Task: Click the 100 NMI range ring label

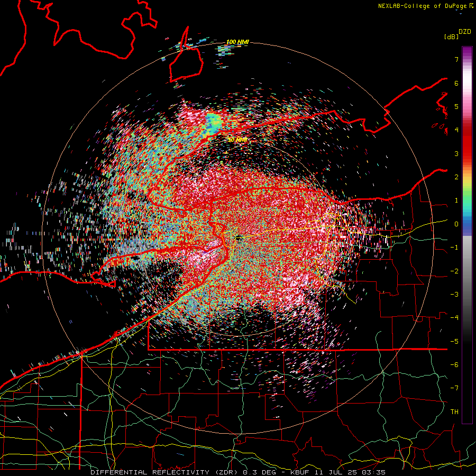Action: point(237,42)
